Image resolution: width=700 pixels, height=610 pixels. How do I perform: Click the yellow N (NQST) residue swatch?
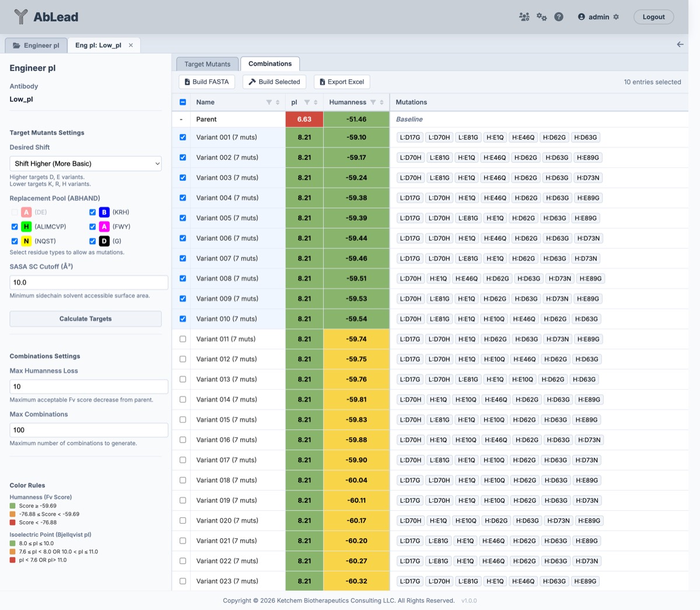(x=26, y=241)
